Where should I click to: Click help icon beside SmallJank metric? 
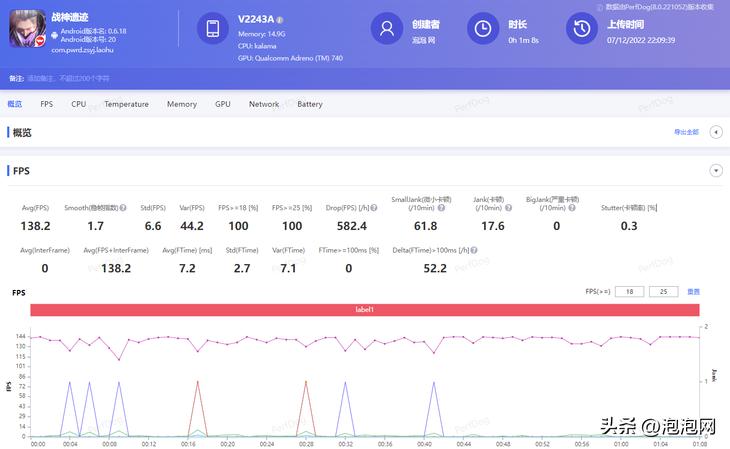pyautogui.click(x=444, y=207)
